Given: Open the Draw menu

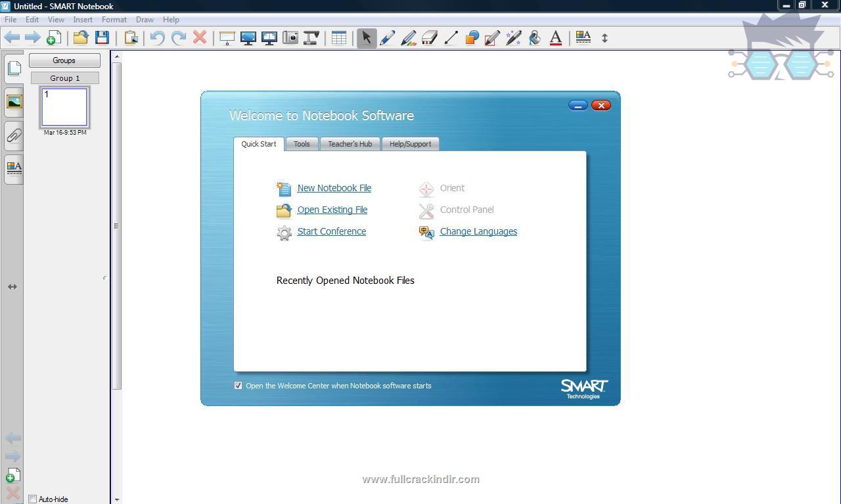Looking at the screenshot, I should [x=145, y=20].
